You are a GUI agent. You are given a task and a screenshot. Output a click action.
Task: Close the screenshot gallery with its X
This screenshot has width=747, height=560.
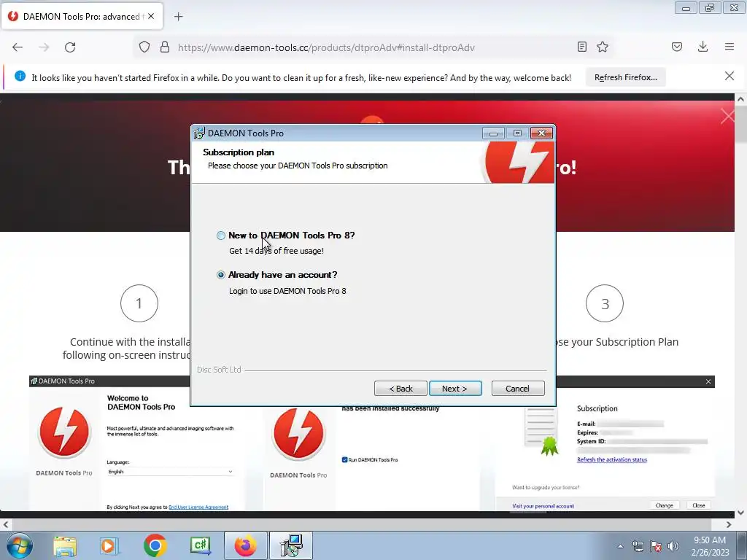click(x=708, y=381)
